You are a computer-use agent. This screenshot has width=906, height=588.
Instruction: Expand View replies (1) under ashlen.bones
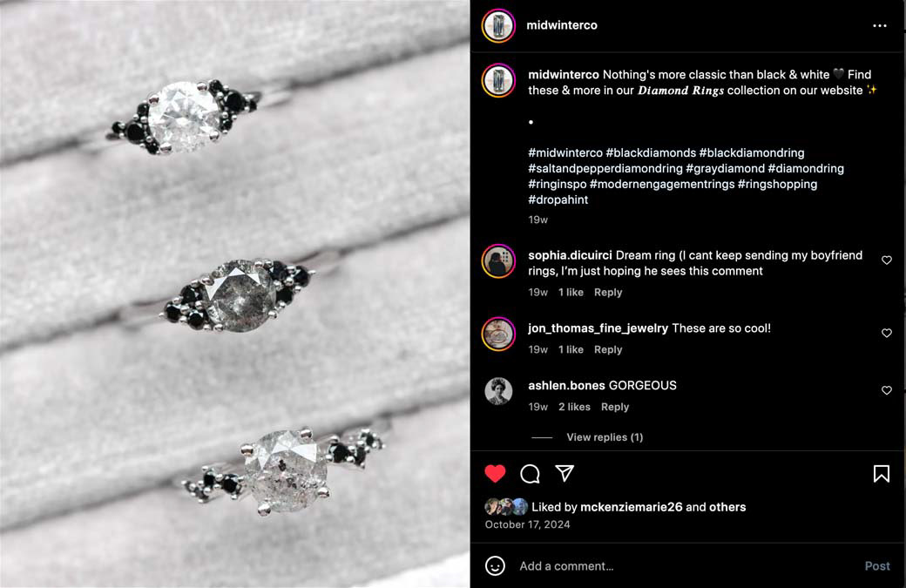605,437
